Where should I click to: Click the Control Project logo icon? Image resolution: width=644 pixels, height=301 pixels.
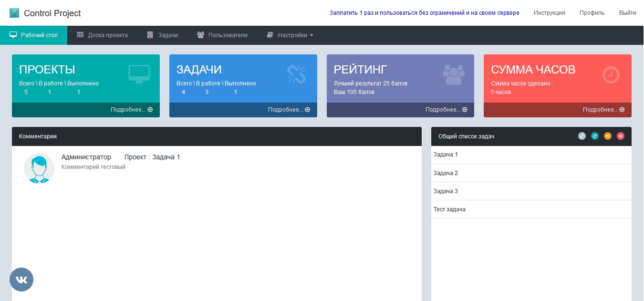(15, 13)
